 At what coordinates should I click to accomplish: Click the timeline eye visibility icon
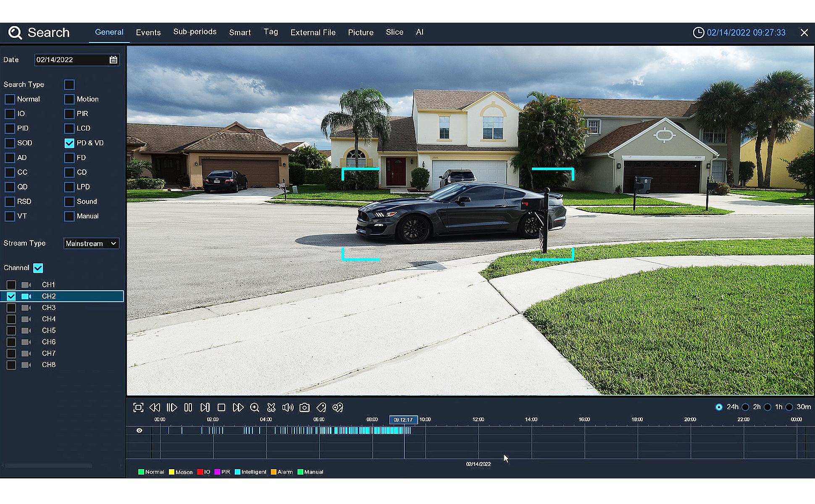point(139,430)
